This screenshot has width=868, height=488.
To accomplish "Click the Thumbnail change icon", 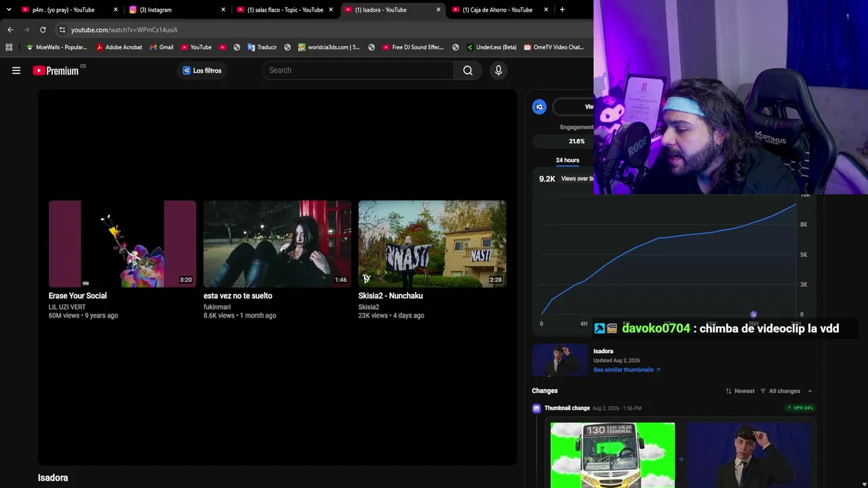I will 536,409.
